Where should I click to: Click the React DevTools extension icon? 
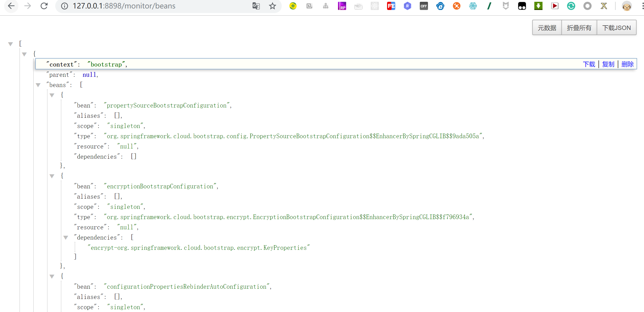click(x=375, y=6)
